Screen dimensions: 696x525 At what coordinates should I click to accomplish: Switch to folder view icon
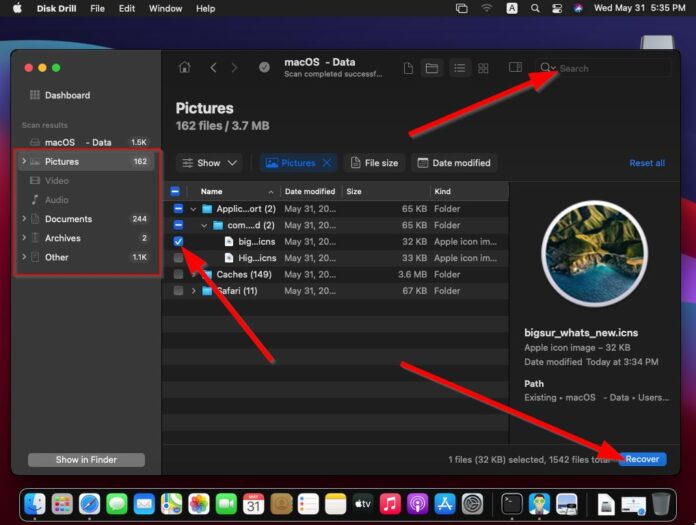pos(431,68)
